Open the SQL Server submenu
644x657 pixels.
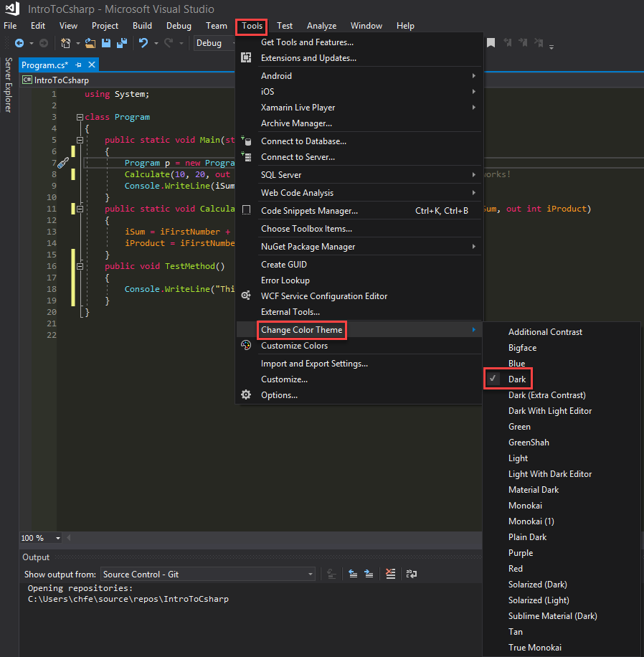coord(359,175)
